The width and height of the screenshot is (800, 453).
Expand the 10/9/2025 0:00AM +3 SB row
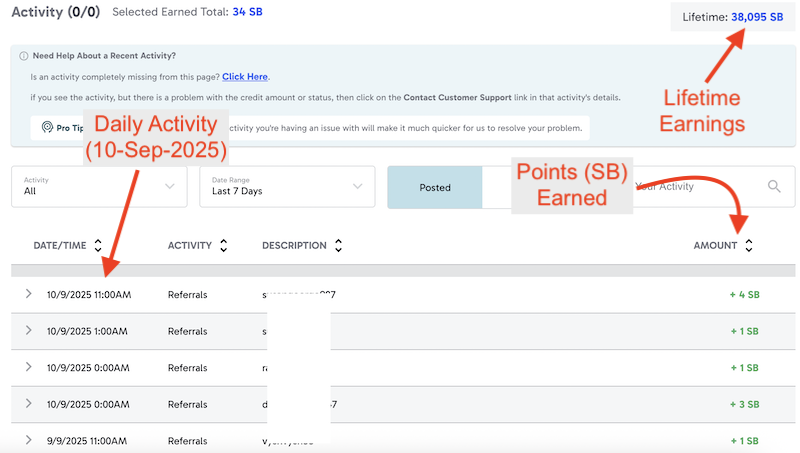click(x=29, y=404)
